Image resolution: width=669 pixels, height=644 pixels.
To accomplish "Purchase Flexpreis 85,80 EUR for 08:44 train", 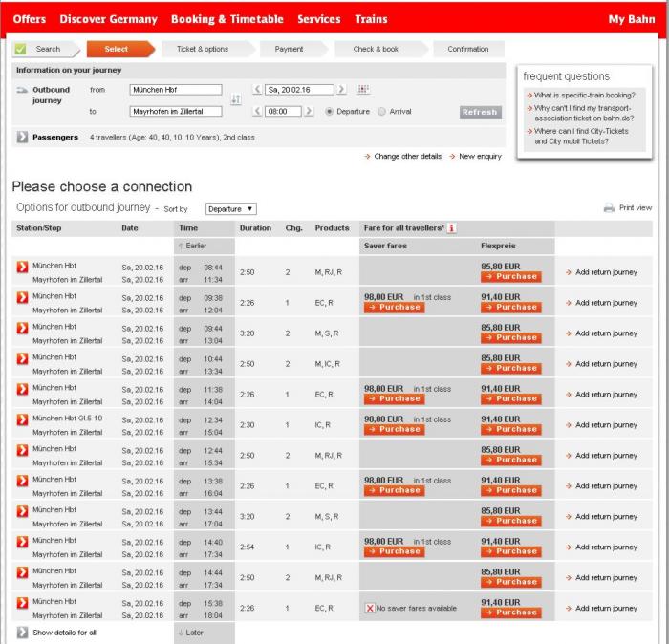I will pos(511,277).
